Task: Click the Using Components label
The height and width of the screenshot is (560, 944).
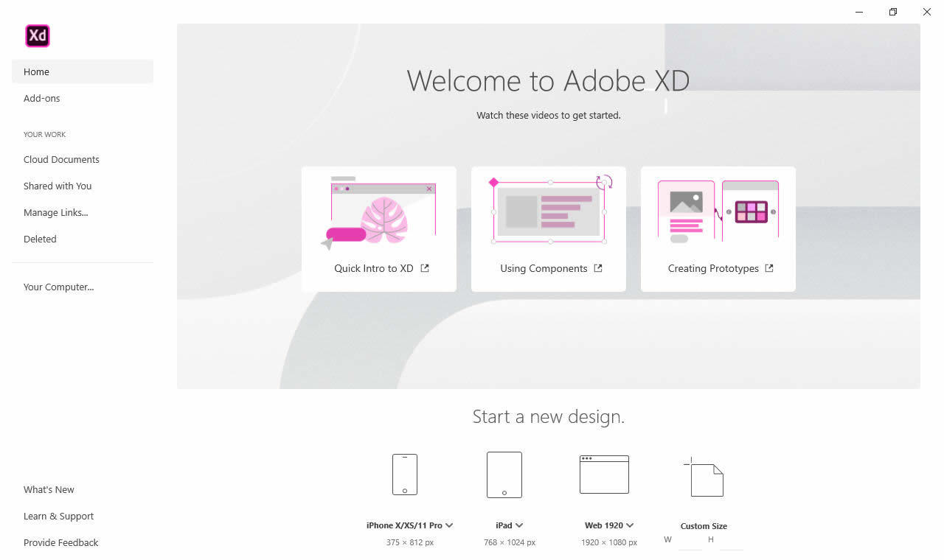Action: 544,268
